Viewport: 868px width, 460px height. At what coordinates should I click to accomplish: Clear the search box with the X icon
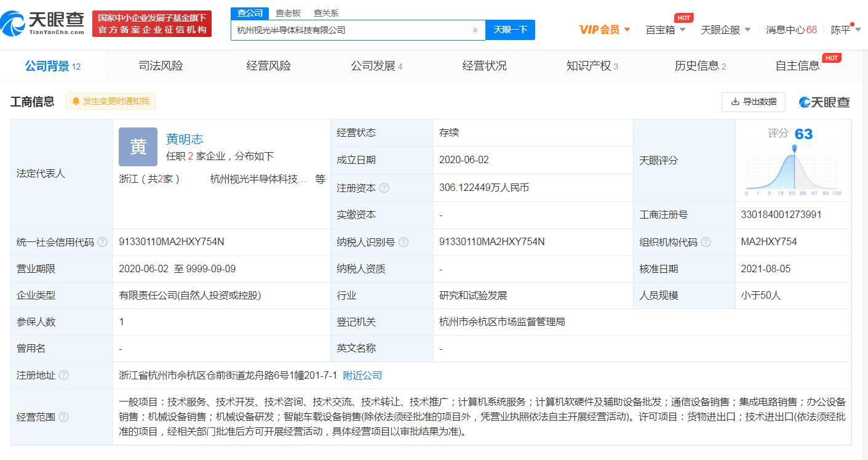point(475,30)
